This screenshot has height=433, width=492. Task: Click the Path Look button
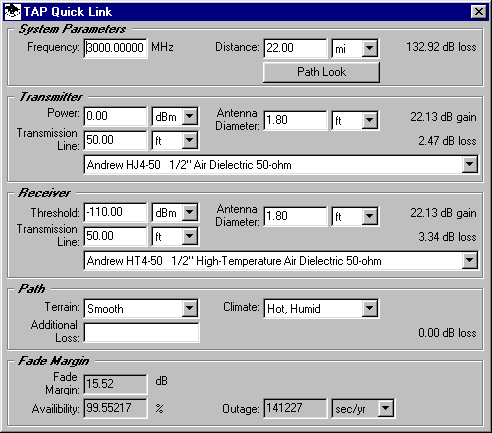[321, 72]
